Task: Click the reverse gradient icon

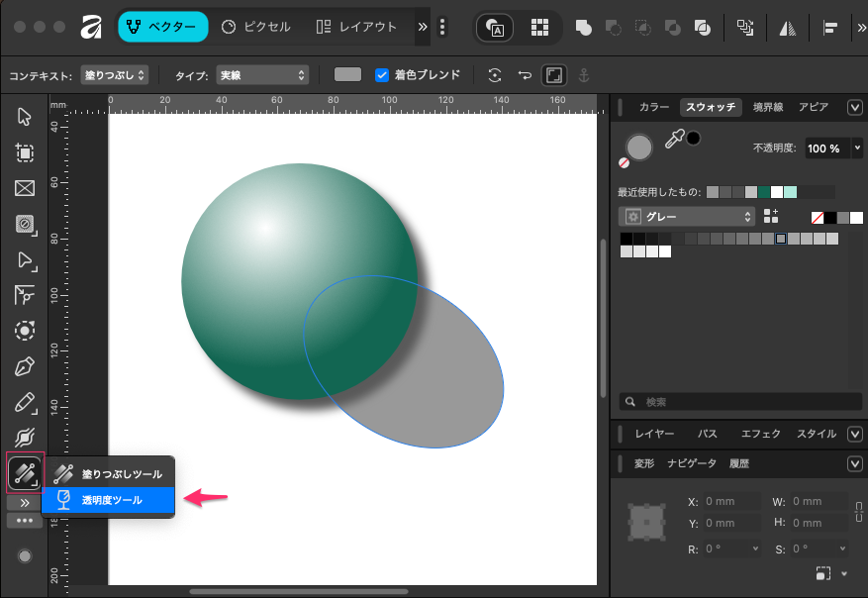Action: pyautogui.click(x=526, y=75)
